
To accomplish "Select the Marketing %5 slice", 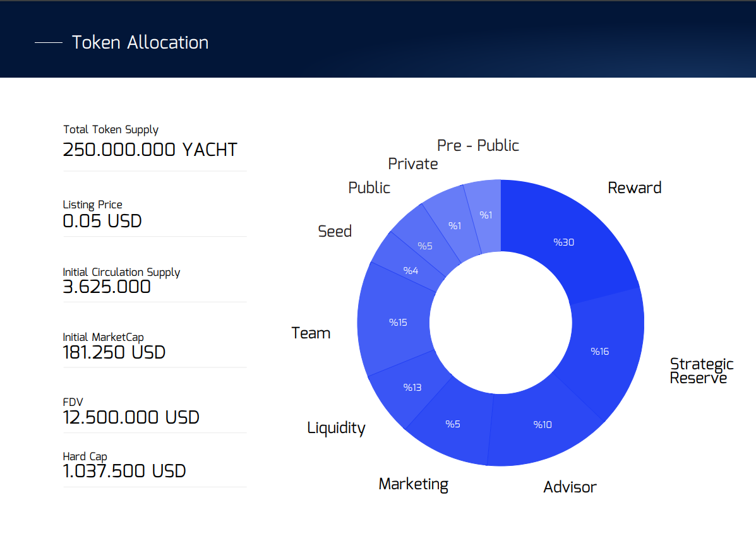I will tap(452, 424).
